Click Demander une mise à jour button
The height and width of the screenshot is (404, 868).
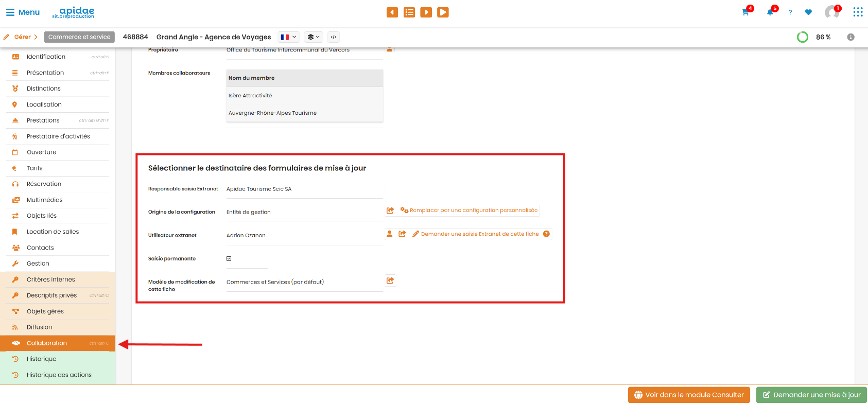[x=811, y=395]
